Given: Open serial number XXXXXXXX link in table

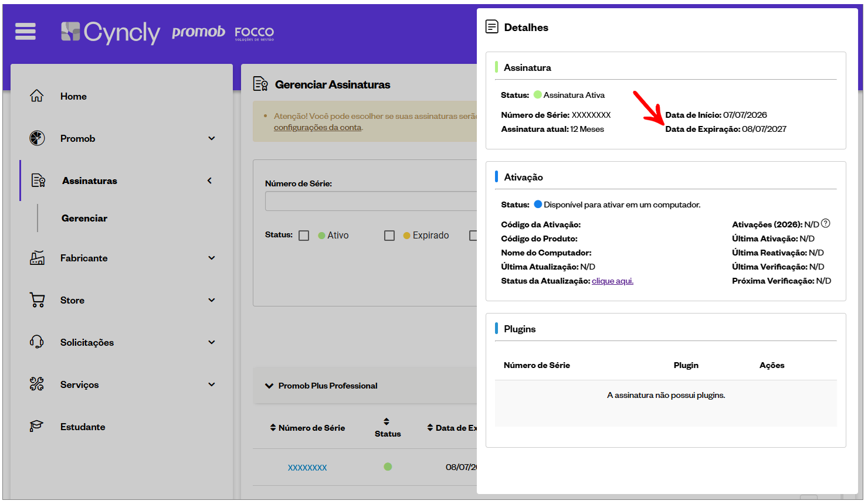Looking at the screenshot, I should (307, 468).
